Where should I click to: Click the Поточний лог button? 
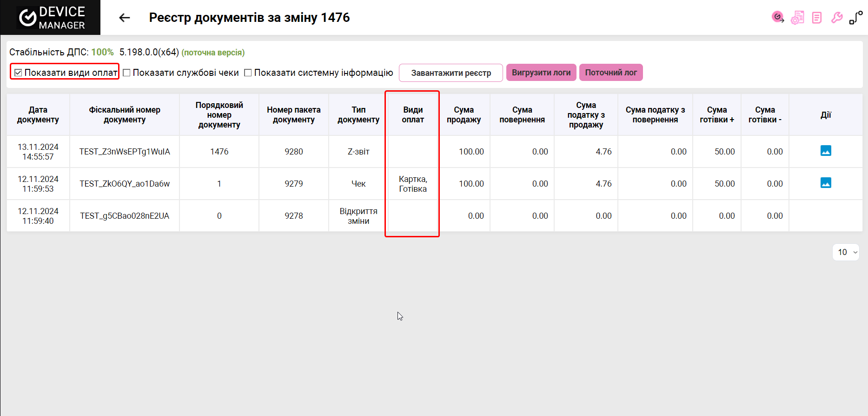pyautogui.click(x=611, y=73)
